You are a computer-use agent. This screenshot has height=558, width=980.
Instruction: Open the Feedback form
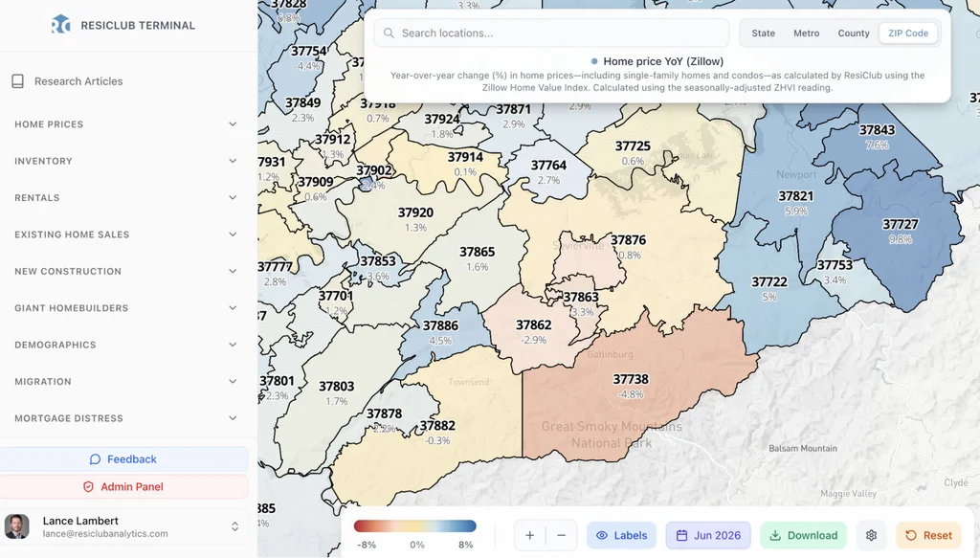(x=123, y=459)
